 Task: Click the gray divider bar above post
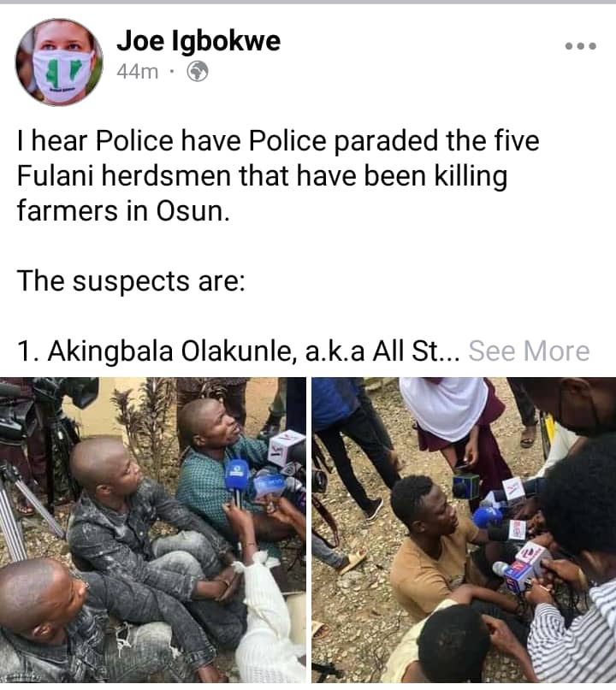(x=308, y=2)
